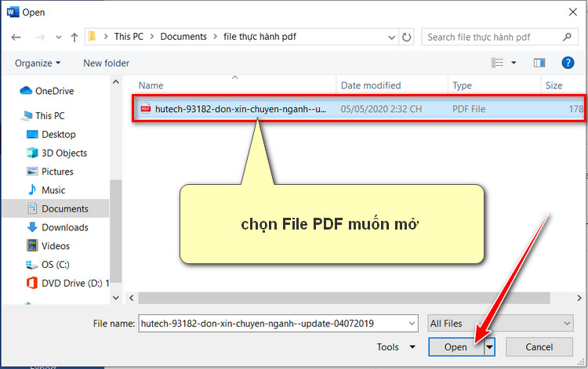Close the Open dialog
This screenshot has width=588, height=369.
point(572,12)
